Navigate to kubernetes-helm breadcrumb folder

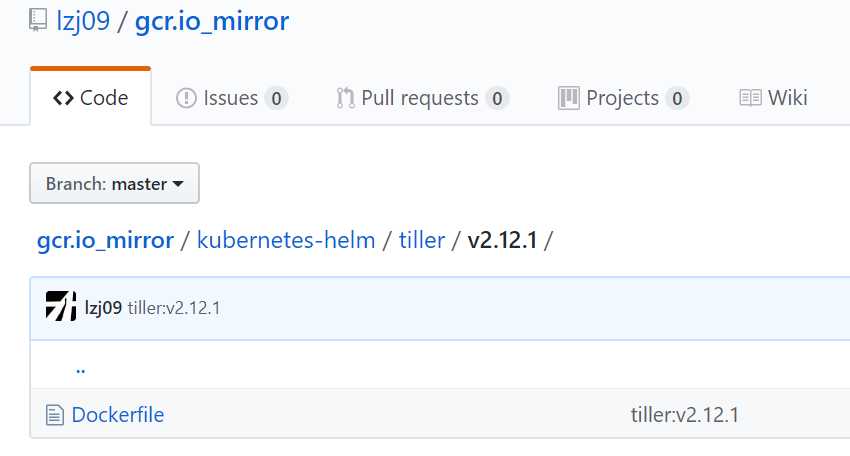pos(286,240)
